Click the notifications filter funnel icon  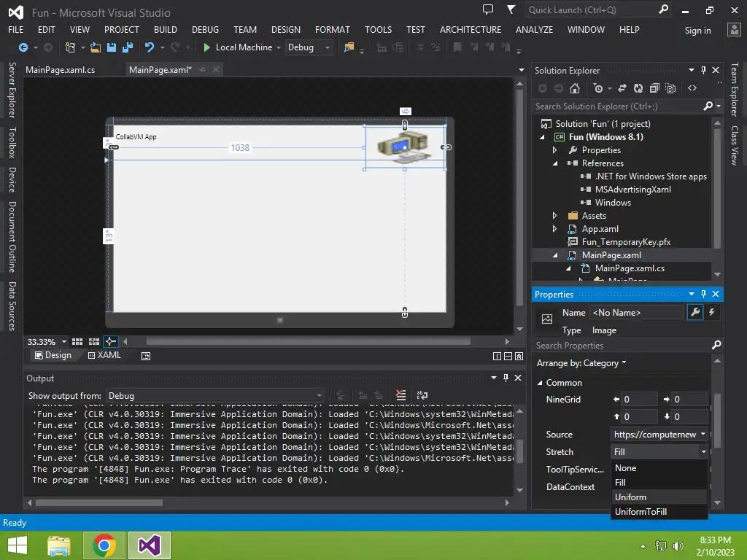point(511,9)
